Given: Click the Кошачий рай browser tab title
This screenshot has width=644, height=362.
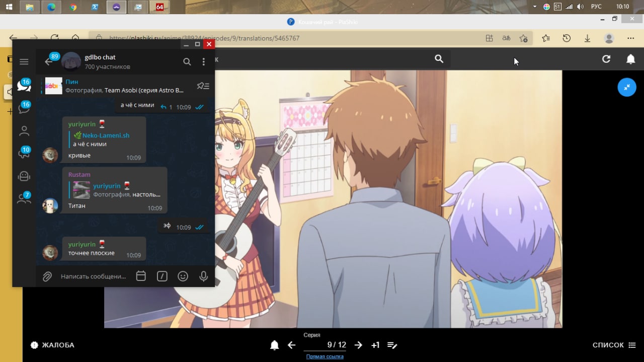Looking at the screenshot, I should pos(327,22).
